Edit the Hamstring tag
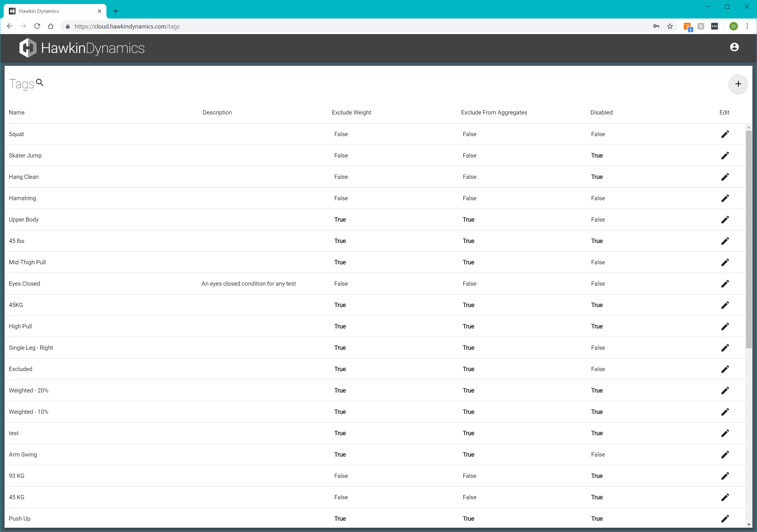This screenshot has height=532, width=757. click(x=725, y=198)
